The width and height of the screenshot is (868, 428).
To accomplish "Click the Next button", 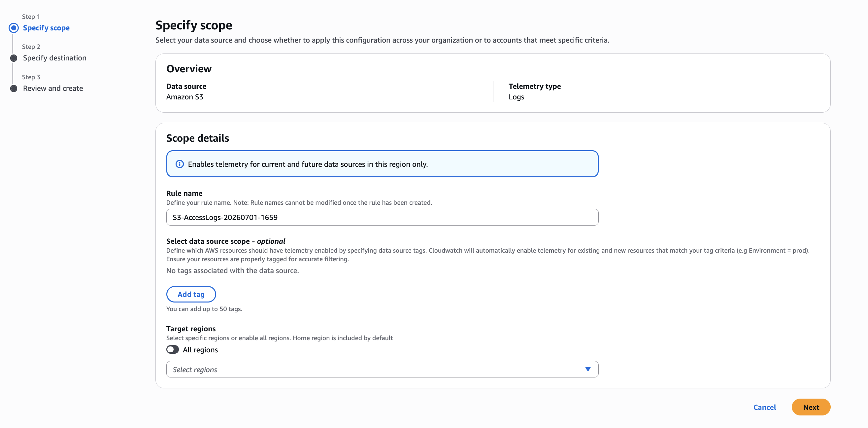I will [x=811, y=407].
